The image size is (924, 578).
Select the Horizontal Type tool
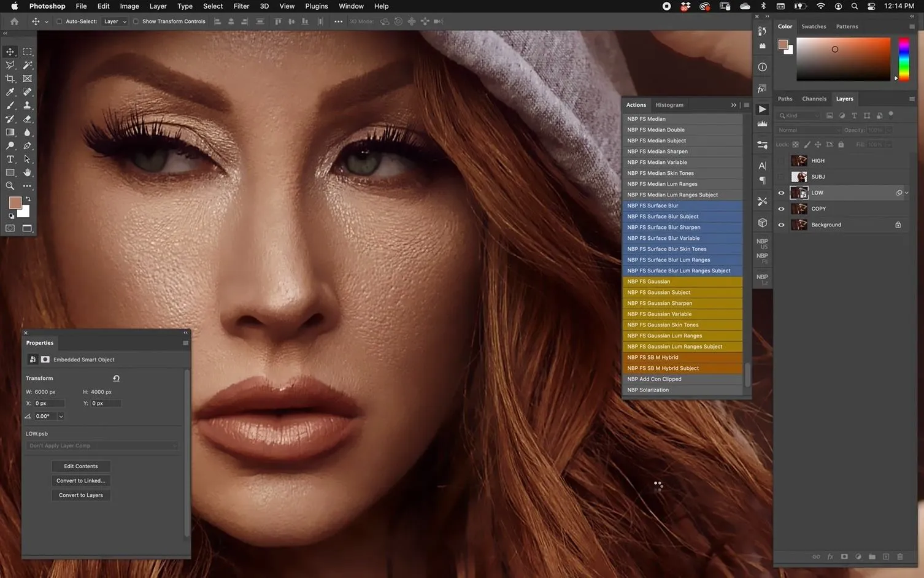click(x=10, y=159)
